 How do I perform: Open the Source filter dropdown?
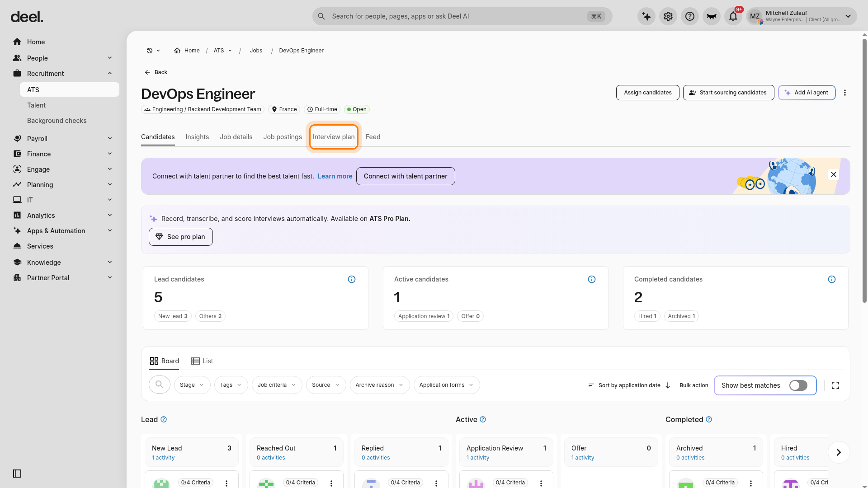[326, 385]
